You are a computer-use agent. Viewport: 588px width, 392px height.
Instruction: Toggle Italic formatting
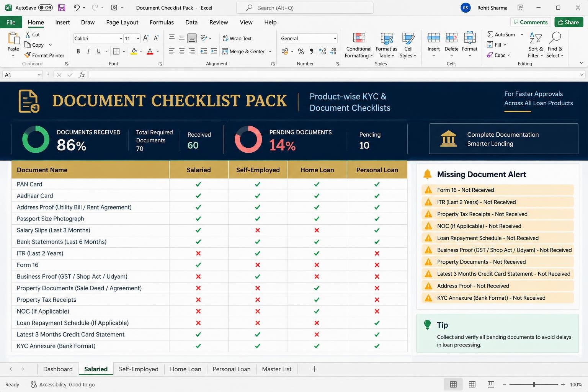(88, 51)
